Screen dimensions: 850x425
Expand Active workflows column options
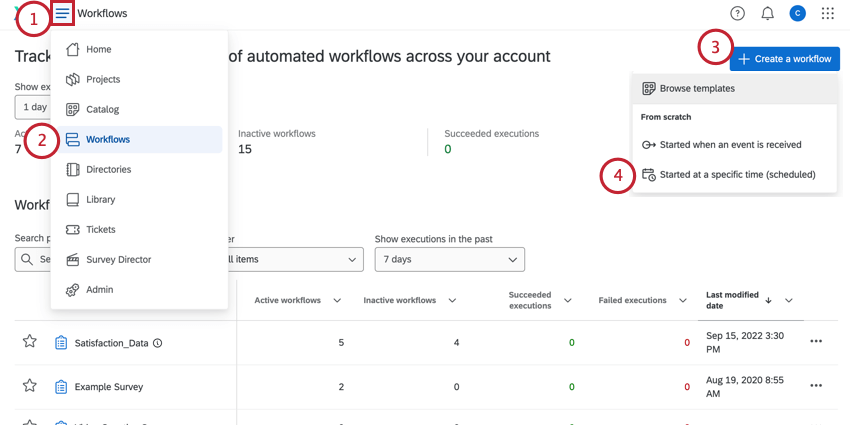tap(337, 301)
